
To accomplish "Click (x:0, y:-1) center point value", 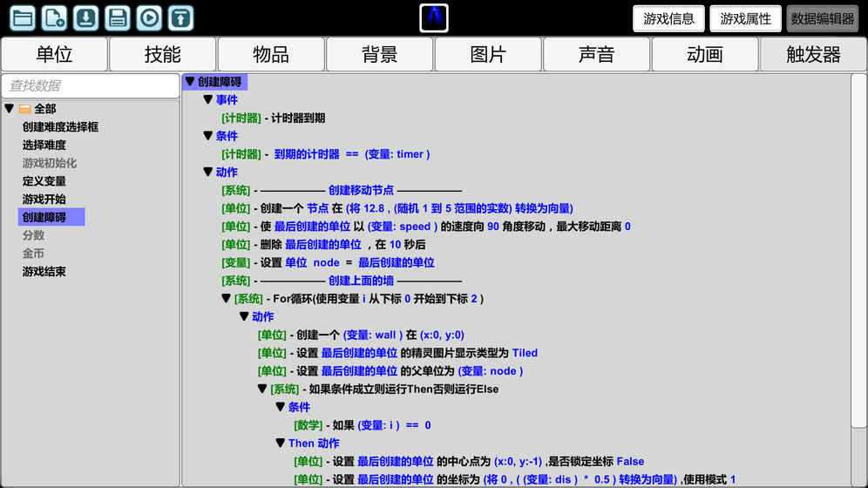I will [518, 462].
